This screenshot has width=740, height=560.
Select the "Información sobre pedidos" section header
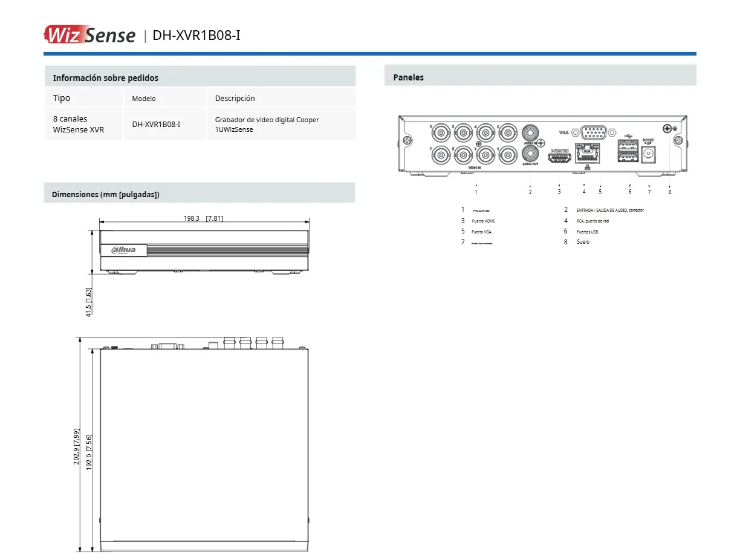click(105, 78)
